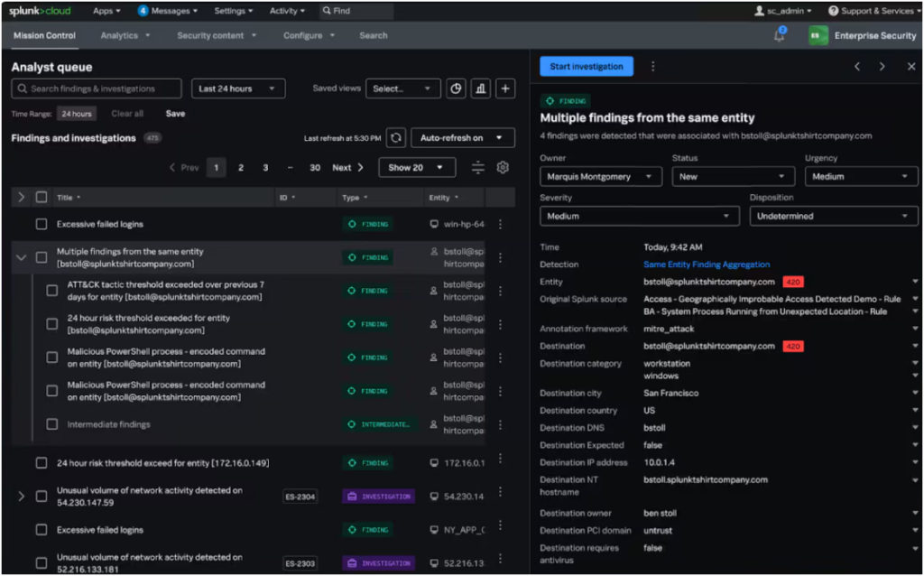Open the filter sliders icon above the table
The height and width of the screenshot is (576, 924).
(478, 167)
